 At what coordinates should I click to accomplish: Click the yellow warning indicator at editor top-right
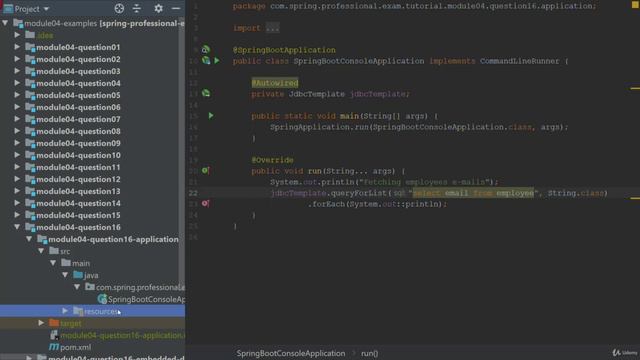click(635, 5)
